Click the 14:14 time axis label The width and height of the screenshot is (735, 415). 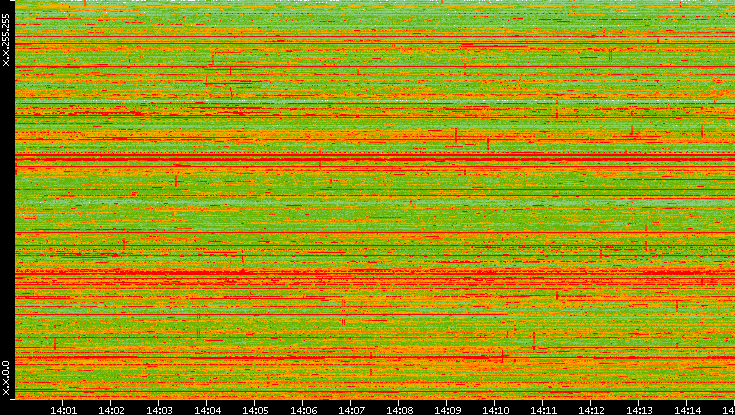coord(687,410)
